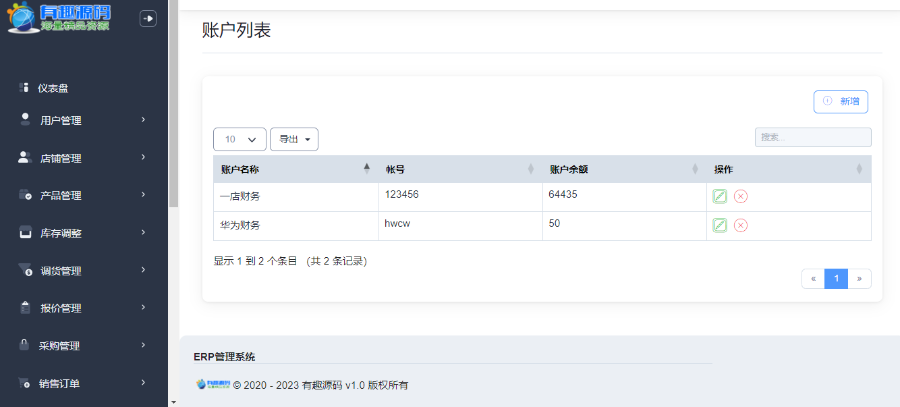Open the 导出 export dropdown

tap(294, 139)
